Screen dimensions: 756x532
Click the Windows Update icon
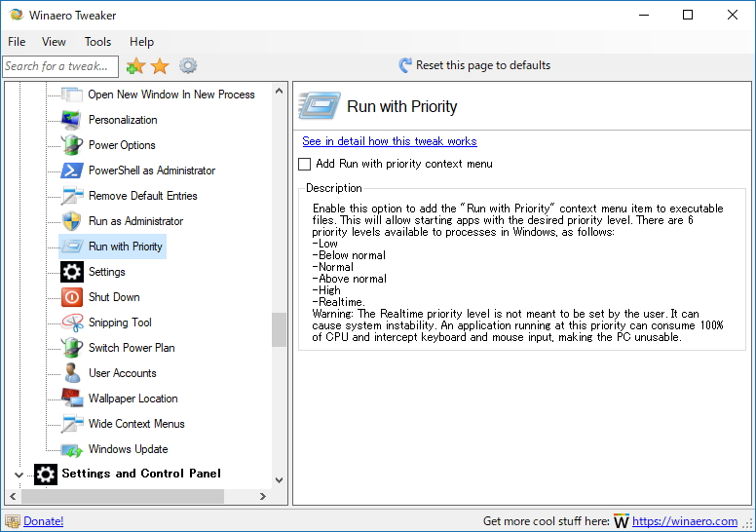(72, 449)
